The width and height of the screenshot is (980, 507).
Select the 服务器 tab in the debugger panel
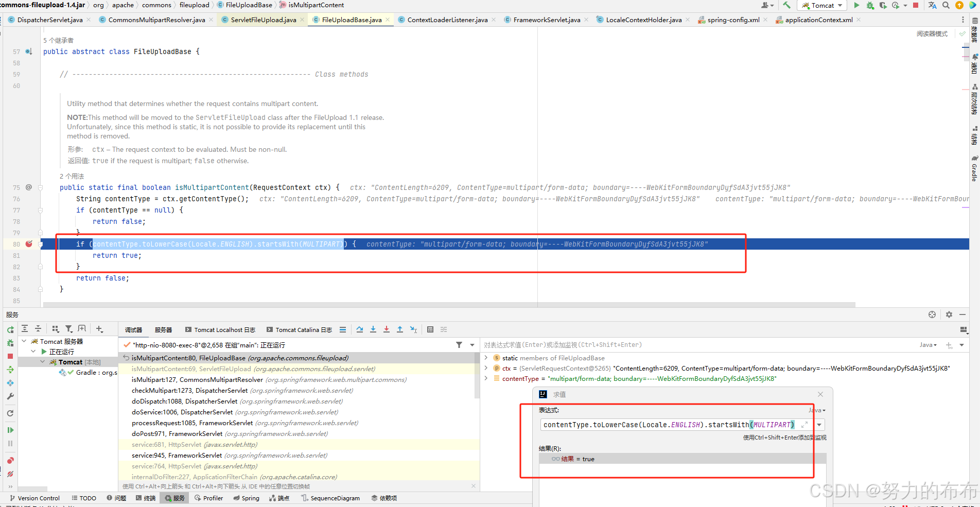[163, 330]
